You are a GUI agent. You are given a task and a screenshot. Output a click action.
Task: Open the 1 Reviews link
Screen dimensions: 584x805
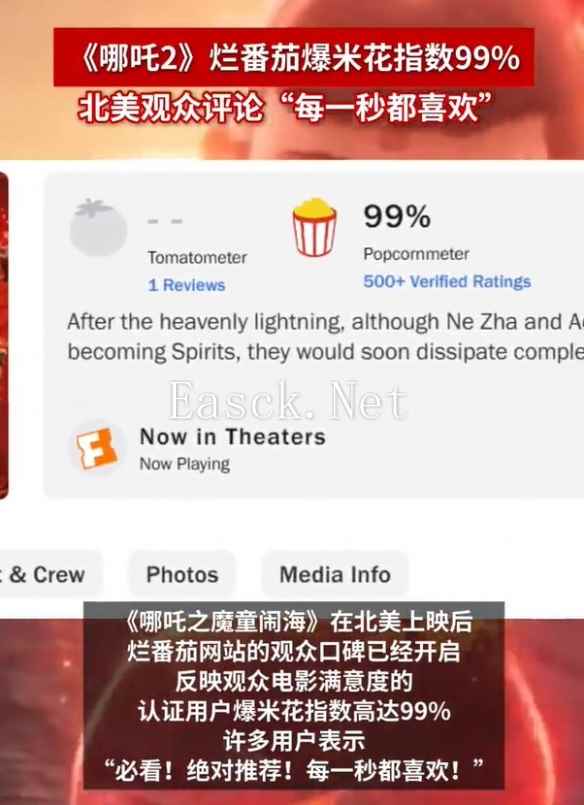click(x=186, y=285)
